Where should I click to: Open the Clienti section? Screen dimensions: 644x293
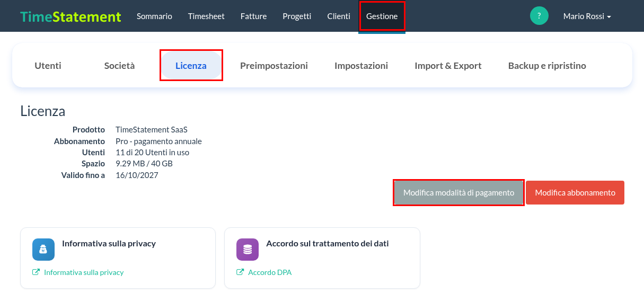point(339,16)
